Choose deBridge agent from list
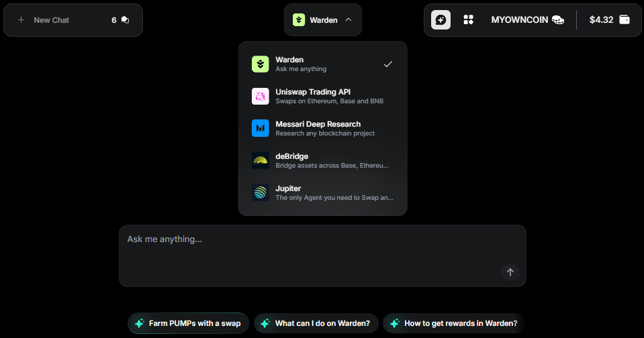644x338 pixels. pyautogui.click(x=323, y=160)
